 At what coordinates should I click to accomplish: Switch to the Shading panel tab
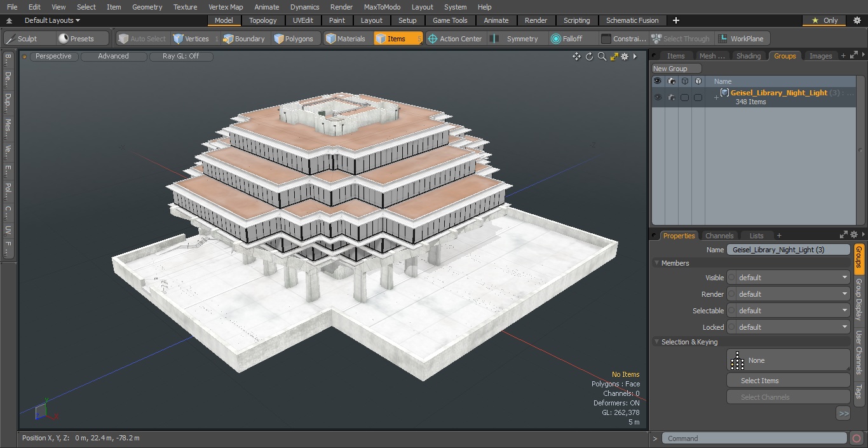tap(749, 56)
